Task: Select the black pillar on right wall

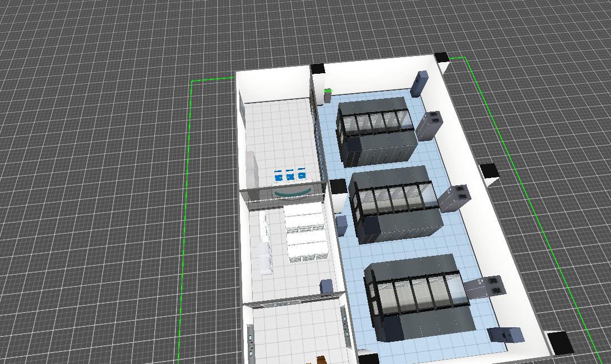Action: pyautogui.click(x=489, y=172)
